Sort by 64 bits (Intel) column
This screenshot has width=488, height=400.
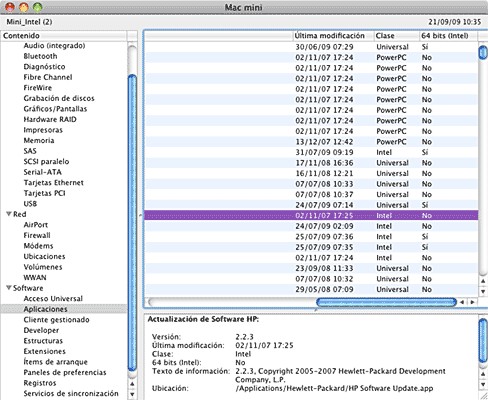(448, 36)
